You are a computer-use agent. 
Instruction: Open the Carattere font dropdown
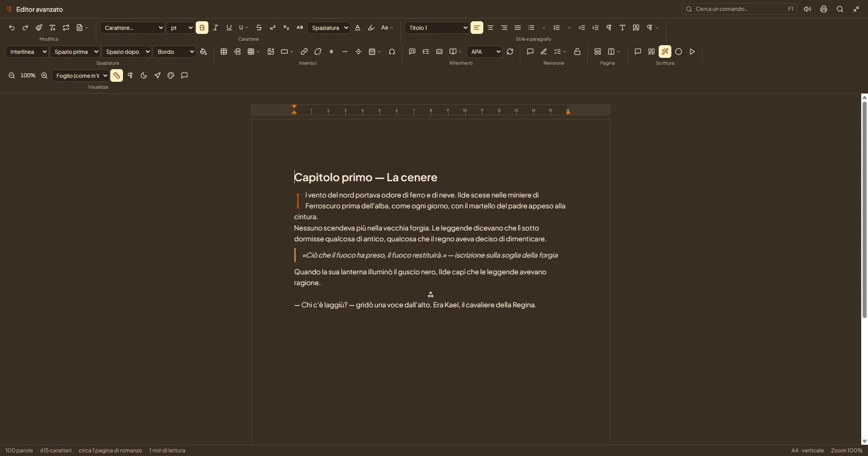click(x=132, y=28)
